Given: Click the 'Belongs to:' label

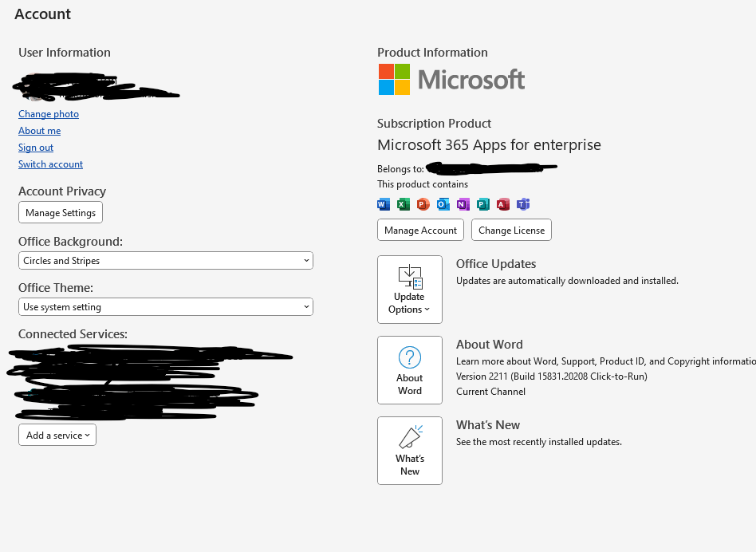Looking at the screenshot, I should pyautogui.click(x=400, y=169).
